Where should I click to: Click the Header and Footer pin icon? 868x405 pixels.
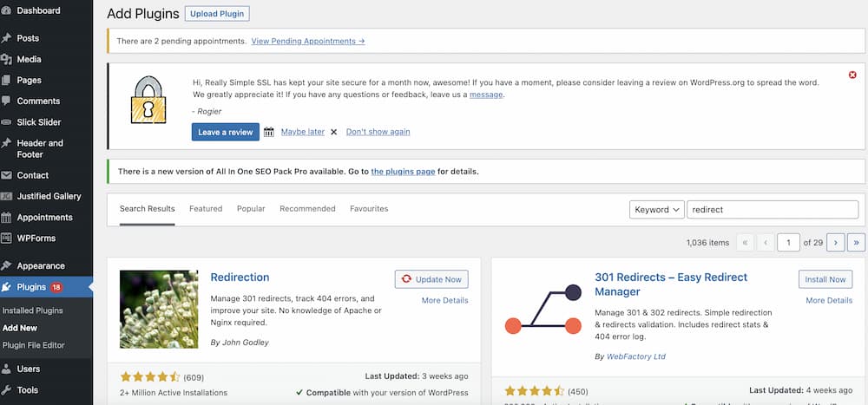coord(6,143)
